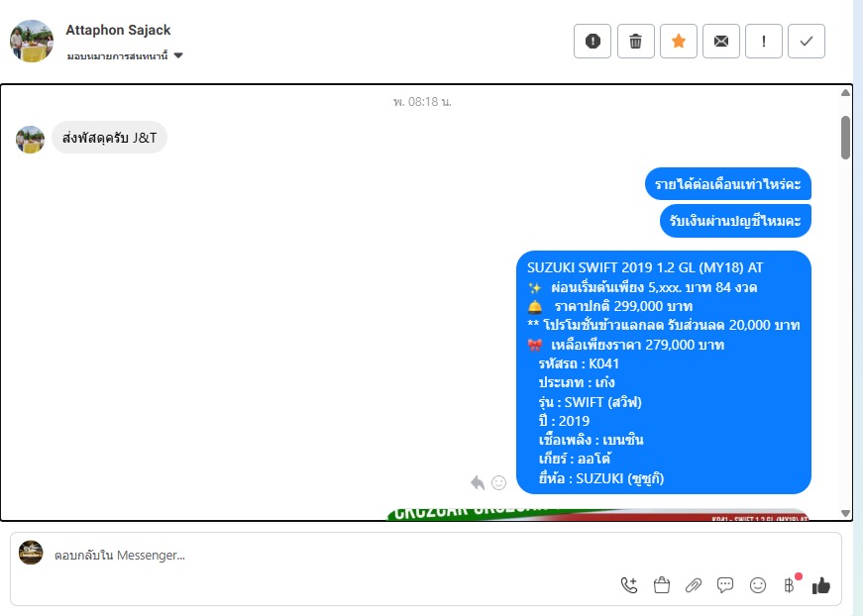
Task: Start a call with phone plus icon
Action: (x=629, y=585)
